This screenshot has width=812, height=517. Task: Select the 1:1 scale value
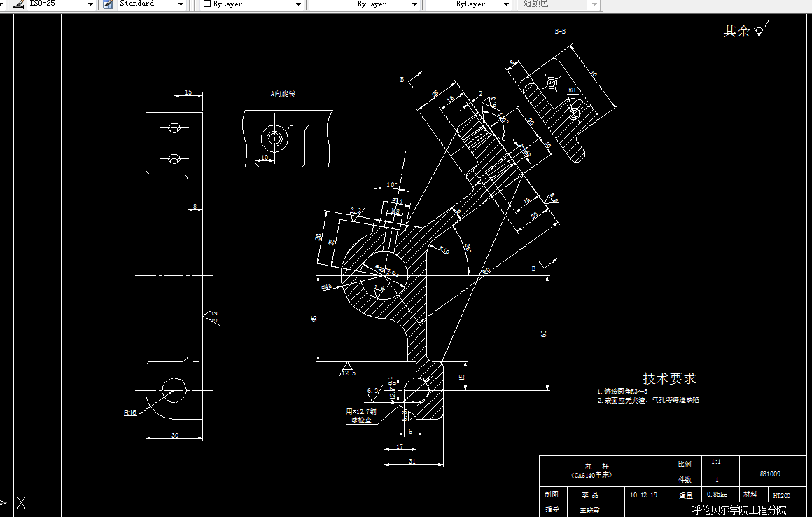coord(716,462)
